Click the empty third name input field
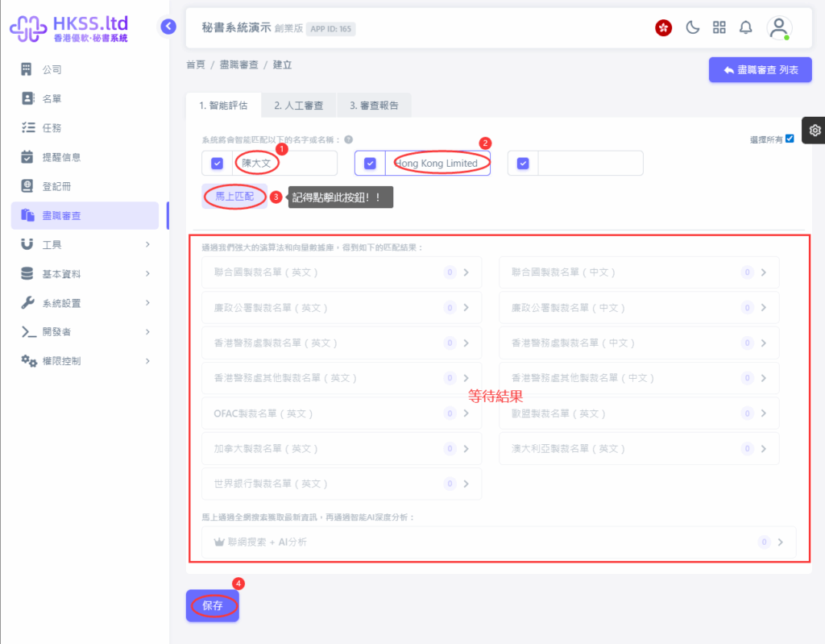 [x=590, y=164]
